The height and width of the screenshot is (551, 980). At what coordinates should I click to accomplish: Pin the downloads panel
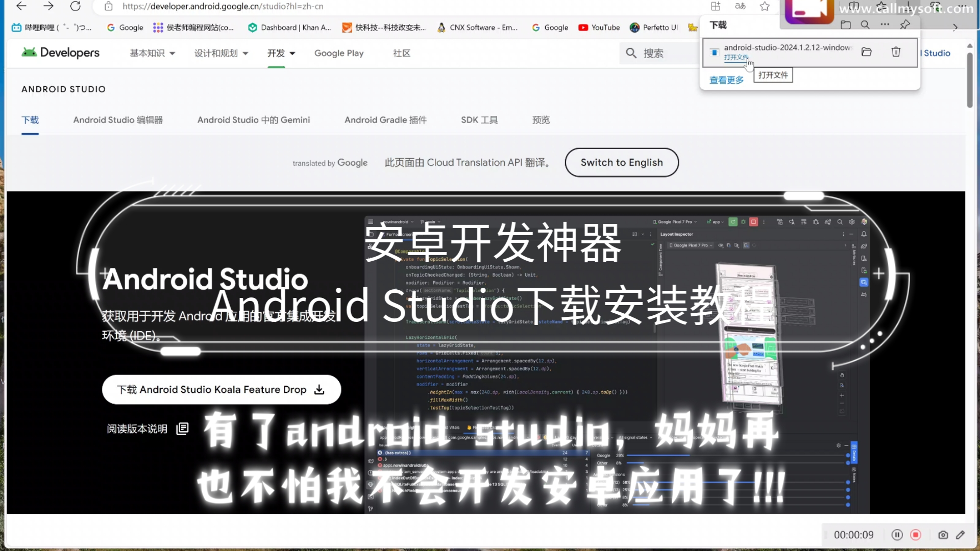[905, 24]
